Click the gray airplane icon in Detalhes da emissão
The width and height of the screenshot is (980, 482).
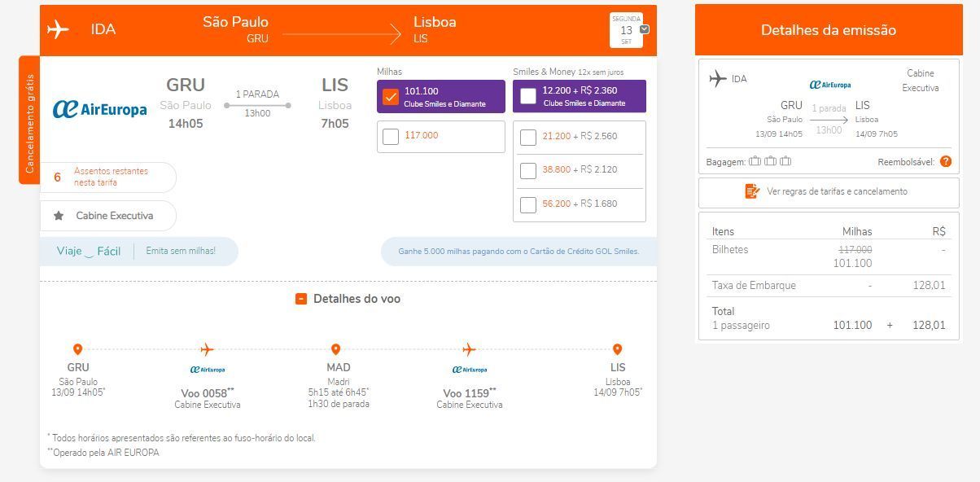pyautogui.click(x=717, y=79)
